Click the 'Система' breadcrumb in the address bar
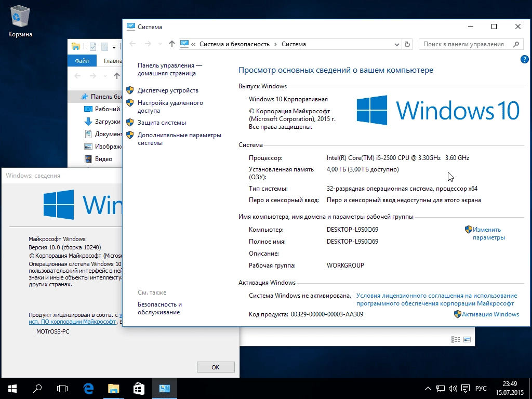This screenshot has height=399, width=532. click(x=294, y=44)
